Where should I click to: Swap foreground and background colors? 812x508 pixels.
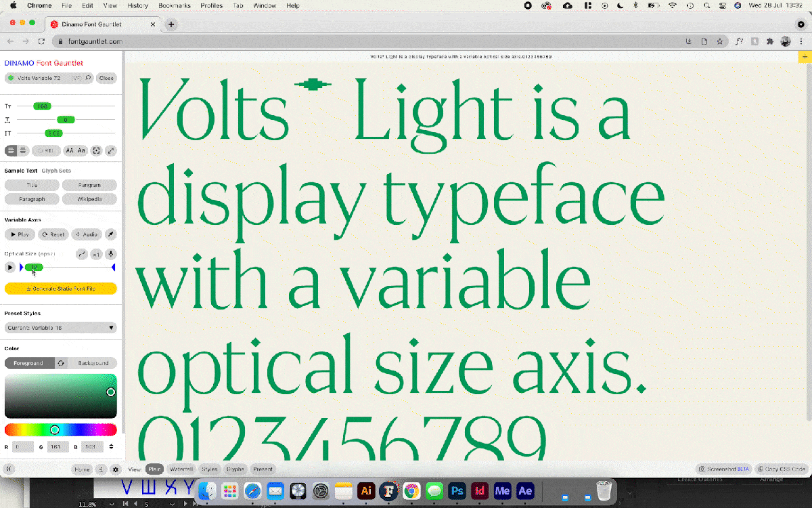61,363
